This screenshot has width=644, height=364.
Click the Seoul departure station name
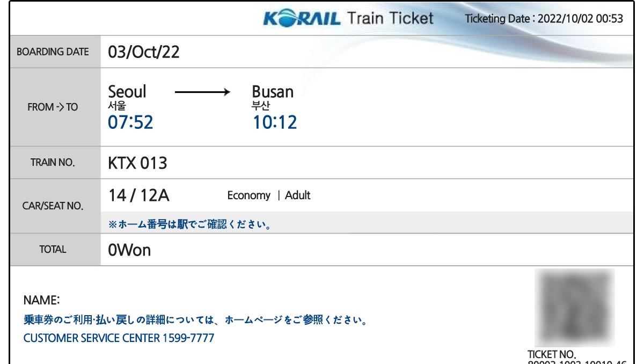point(127,91)
